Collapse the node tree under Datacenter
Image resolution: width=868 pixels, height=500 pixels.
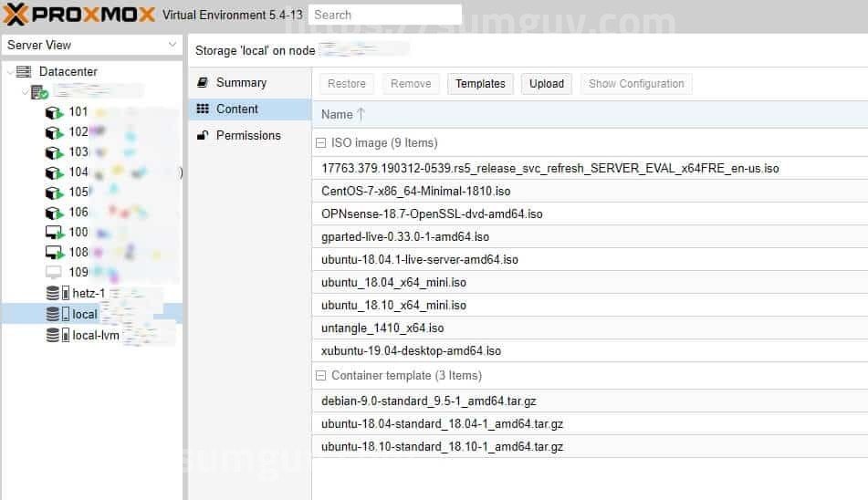[25, 92]
